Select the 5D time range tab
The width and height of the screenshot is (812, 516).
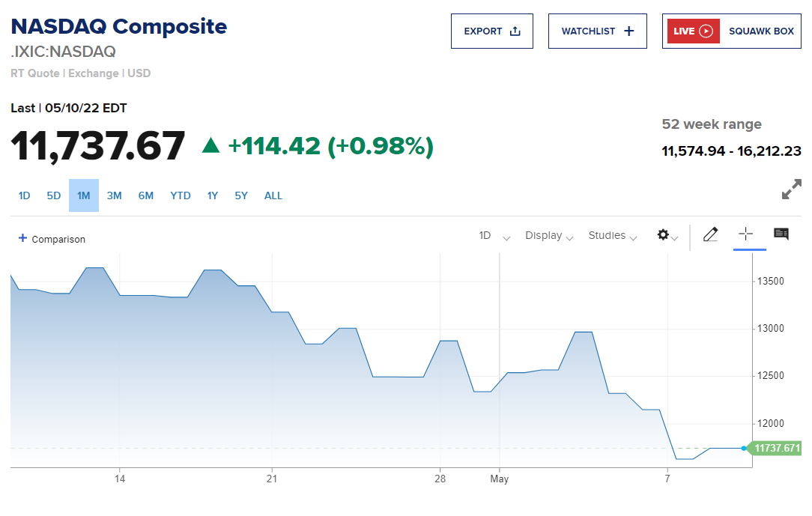tap(53, 195)
